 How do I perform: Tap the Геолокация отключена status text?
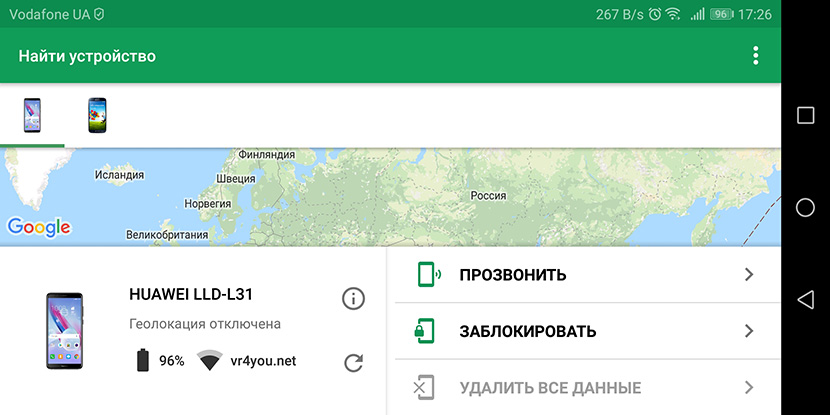pyautogui.click(x=205, y=323)
